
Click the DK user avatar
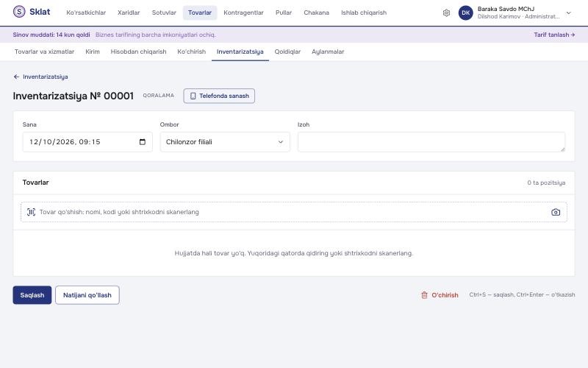click(x=465, y=13)
